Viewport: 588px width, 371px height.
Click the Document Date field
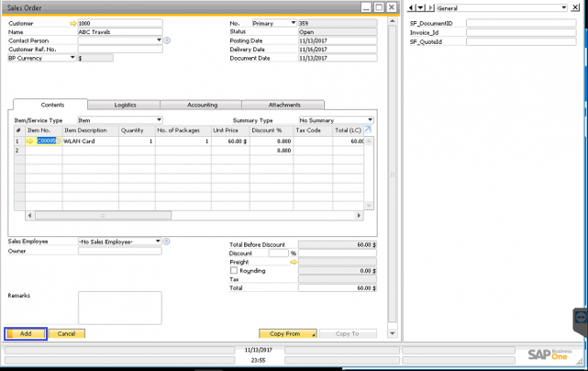pyautogui.click(x=338, y=58)
